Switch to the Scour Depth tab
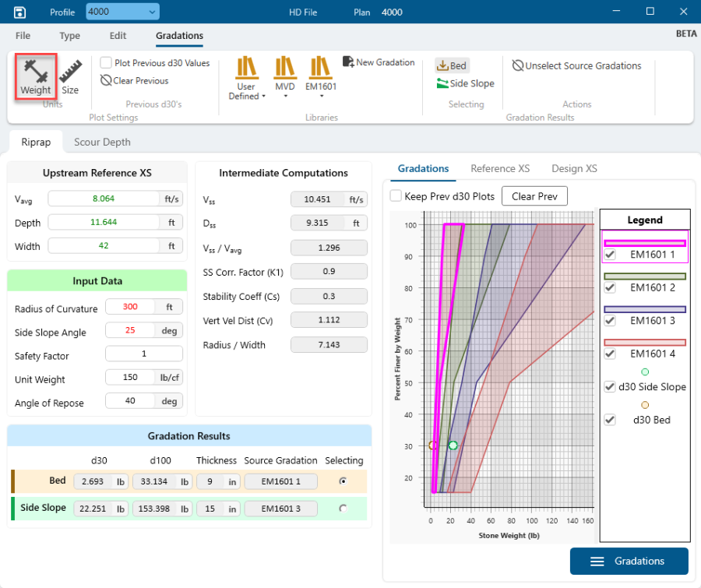 click(102, 142)
